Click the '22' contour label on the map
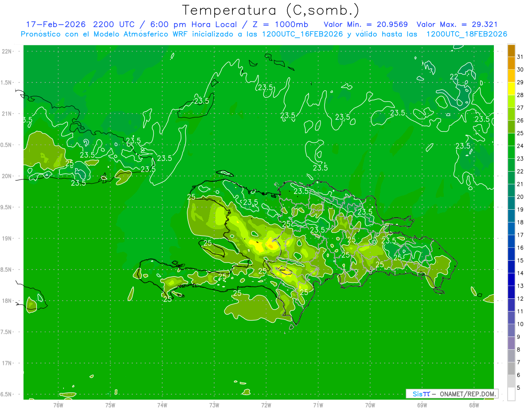The image size is (532, 411). (x=454, y=77)
